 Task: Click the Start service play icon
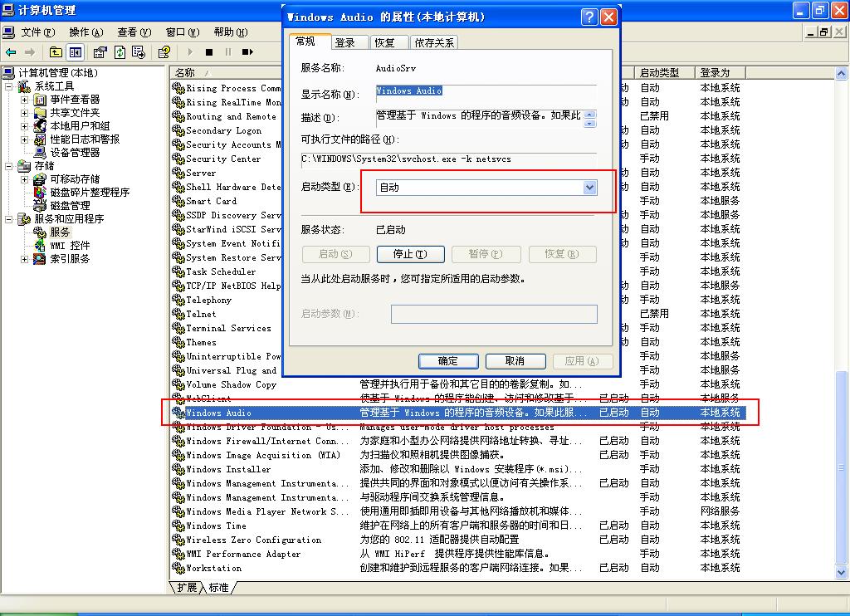click(x=190, y=52)
